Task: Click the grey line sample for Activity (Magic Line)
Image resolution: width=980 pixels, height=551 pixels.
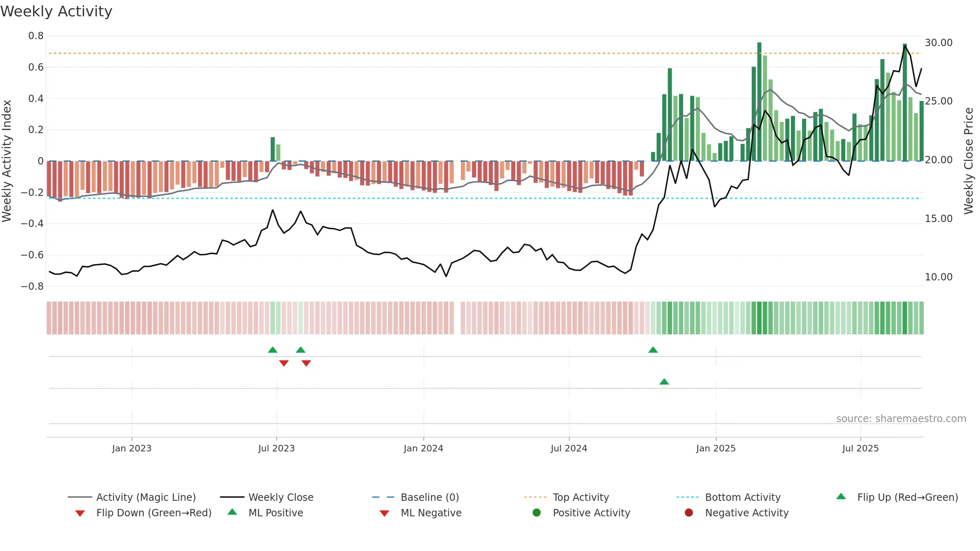Action: pyautogui.click(x=80, y=497)
